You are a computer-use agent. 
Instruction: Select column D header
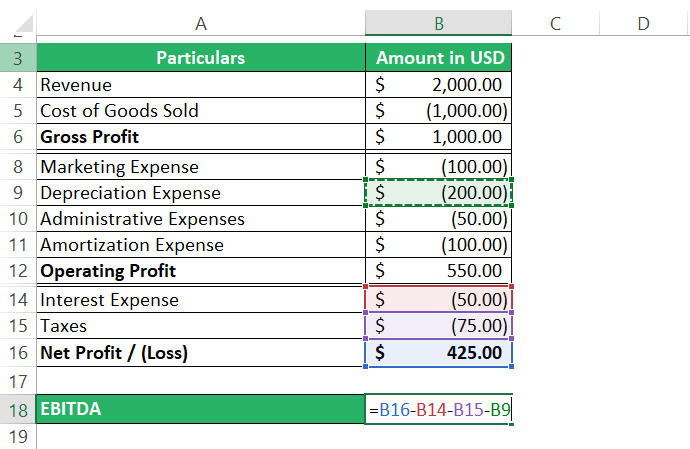(642, 22)
